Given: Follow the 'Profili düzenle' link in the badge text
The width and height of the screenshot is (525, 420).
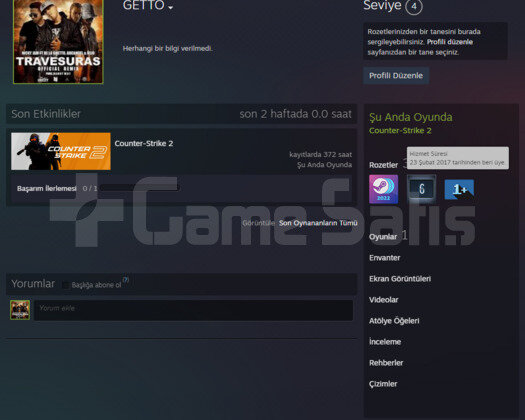Looking at the screenshot, I should pyautogui.click(x=450, y=42).
